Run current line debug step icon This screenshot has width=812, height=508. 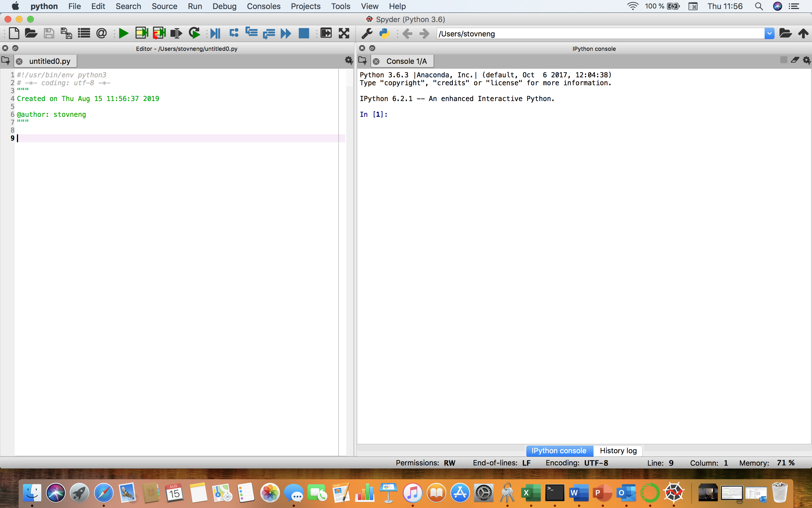tap(234, 33)
